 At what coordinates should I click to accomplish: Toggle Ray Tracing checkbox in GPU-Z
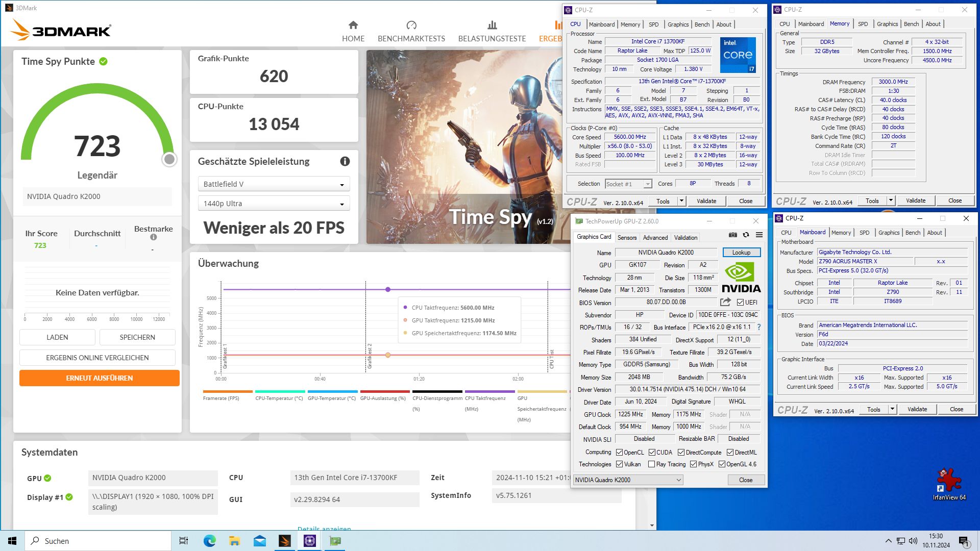tap(651, 464)
